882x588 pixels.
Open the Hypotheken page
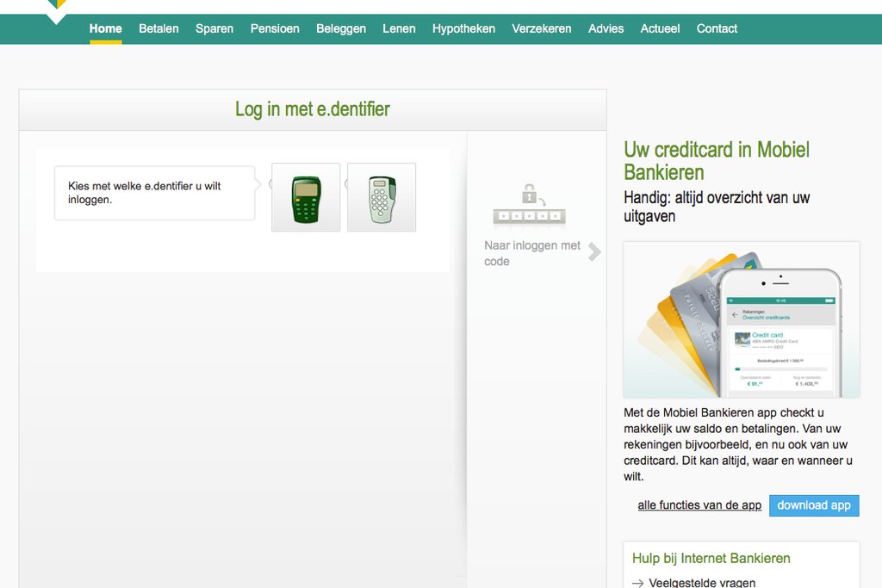click(463, 28)
